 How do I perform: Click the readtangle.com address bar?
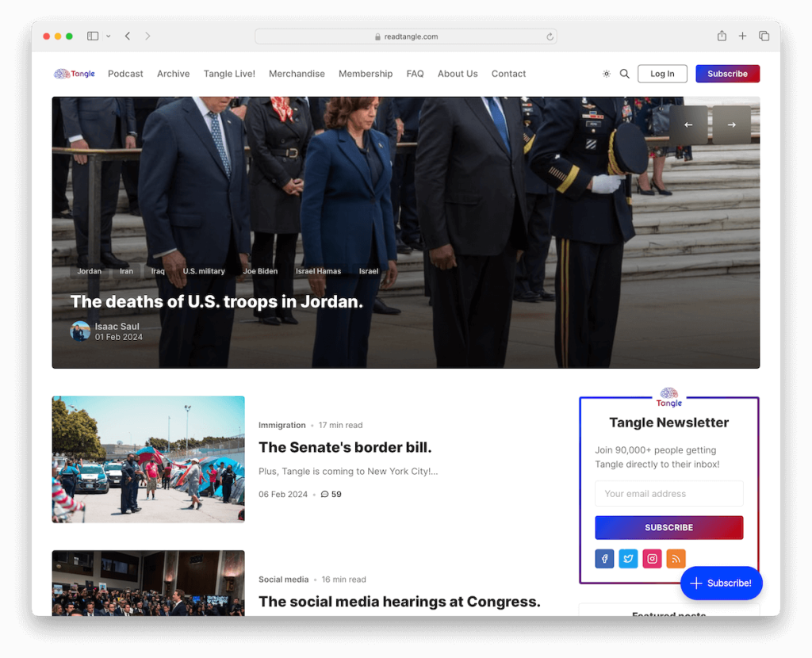click(405, 36)
